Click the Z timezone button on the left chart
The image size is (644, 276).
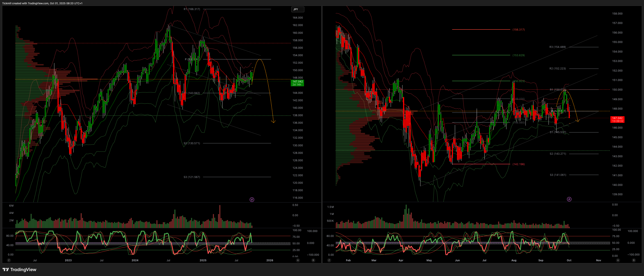coord(9,260)
